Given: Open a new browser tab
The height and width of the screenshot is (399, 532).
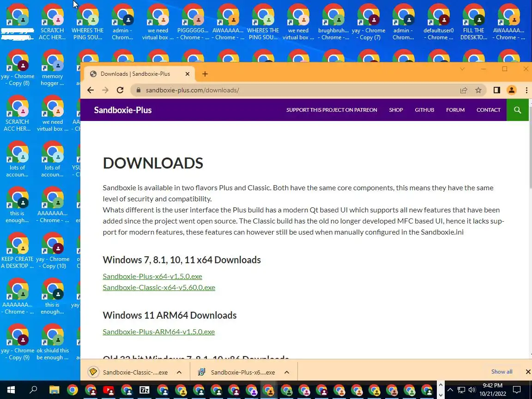Looking at the screenshot, I should point(205,74).
